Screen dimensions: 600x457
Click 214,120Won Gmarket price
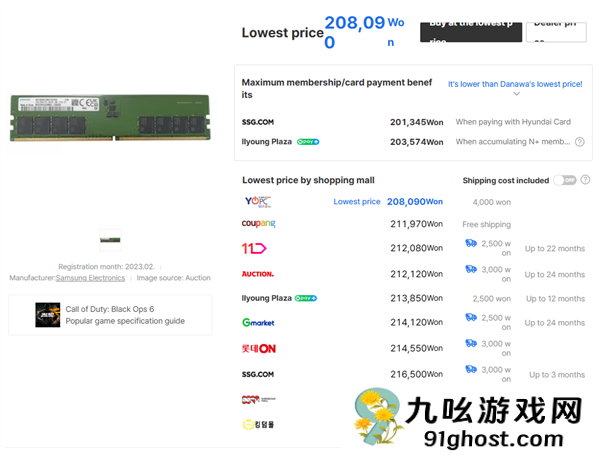click(416, 322)
